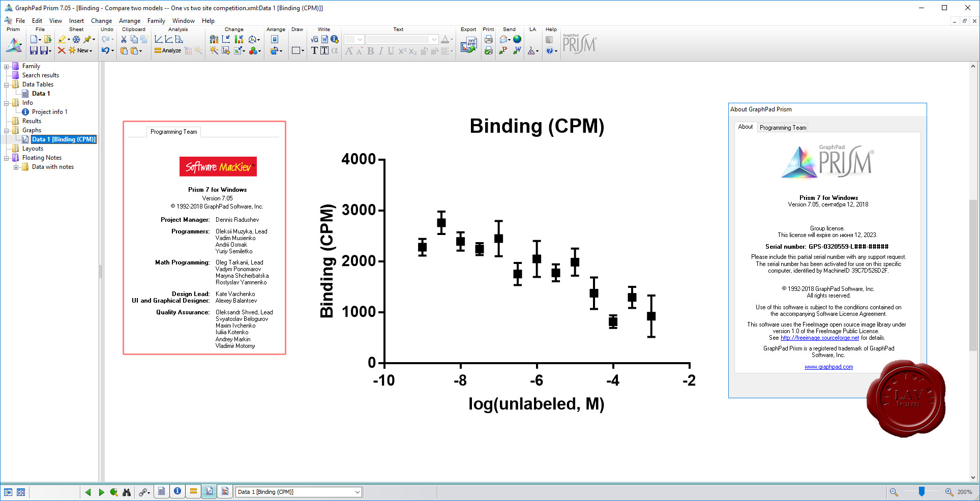This screenshot has height=501, width=980.
Task: Toggle the navigator panel icon at bottom left
Action: (8, 492)
